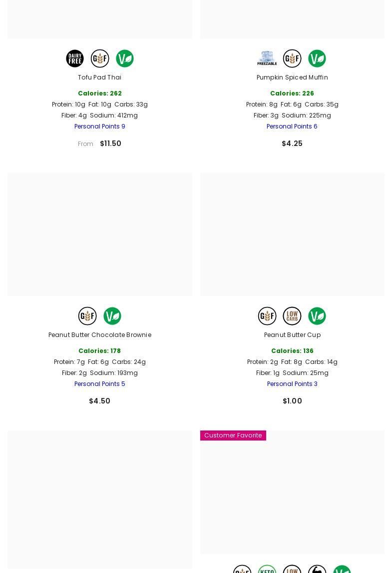Click the vegan leaf icon for Peanut Butter Cup
This screenshot has height=573, width=392.
(x=317, y=316)
